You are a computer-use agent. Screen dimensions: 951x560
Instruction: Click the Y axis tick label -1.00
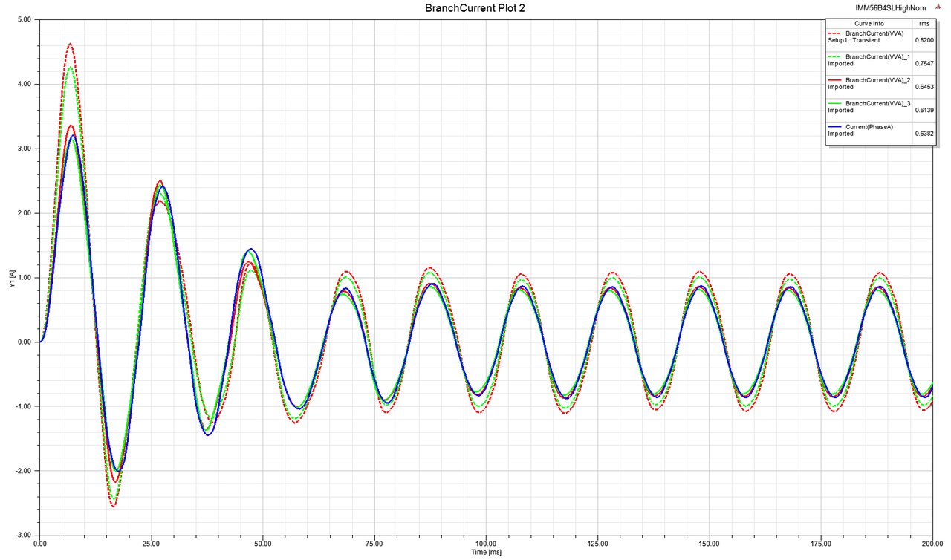pos(22,406)
